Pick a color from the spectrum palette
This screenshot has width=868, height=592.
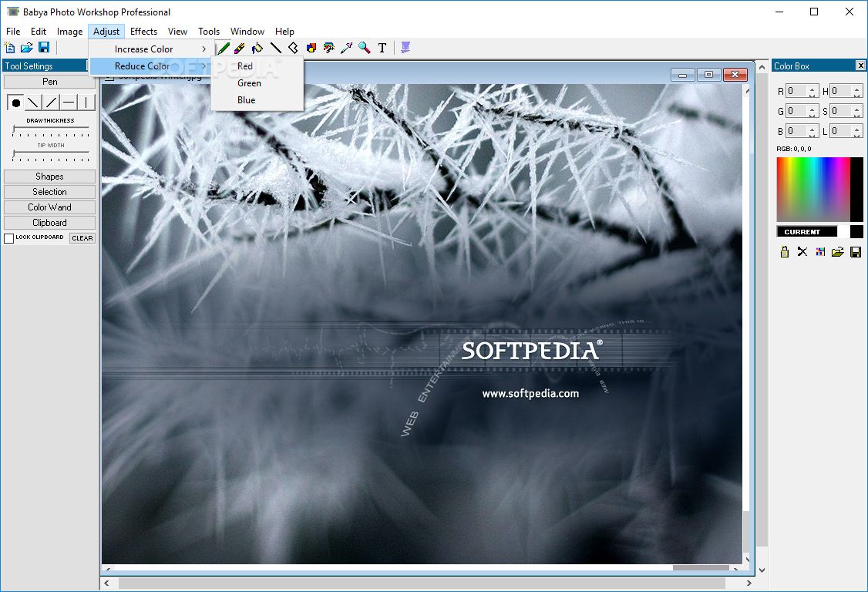[813, 190]
